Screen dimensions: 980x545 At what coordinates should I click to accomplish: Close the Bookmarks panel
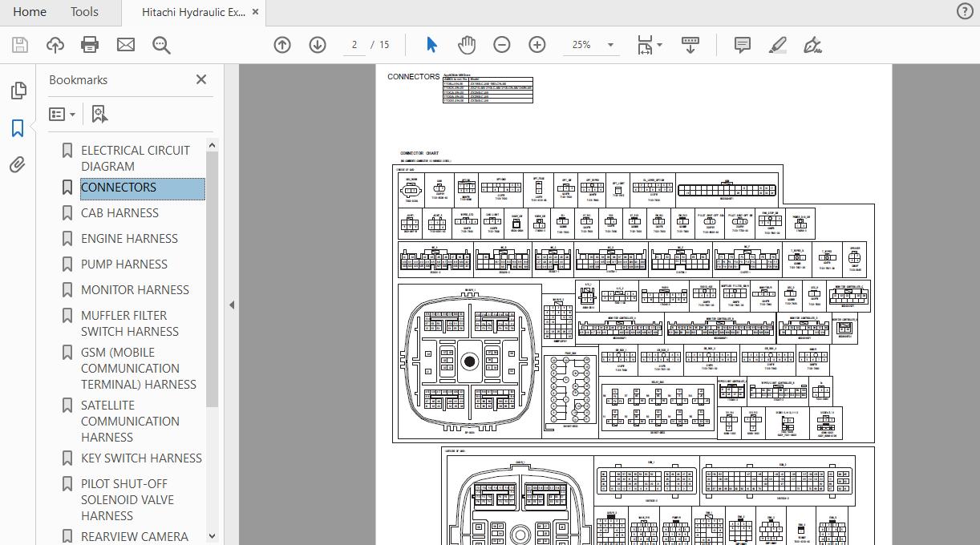pyautogui.click(x=201, y=79)
